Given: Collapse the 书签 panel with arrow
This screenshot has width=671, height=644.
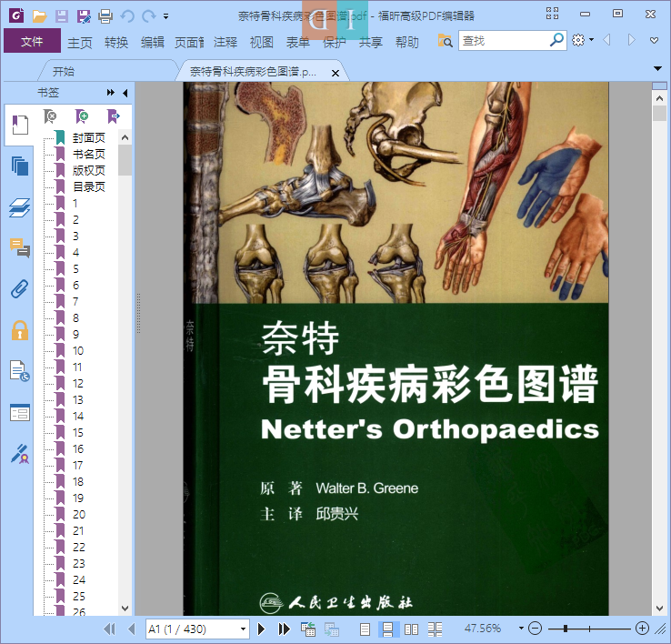Looking at the screenshot, I should click(x=125, y=93).
